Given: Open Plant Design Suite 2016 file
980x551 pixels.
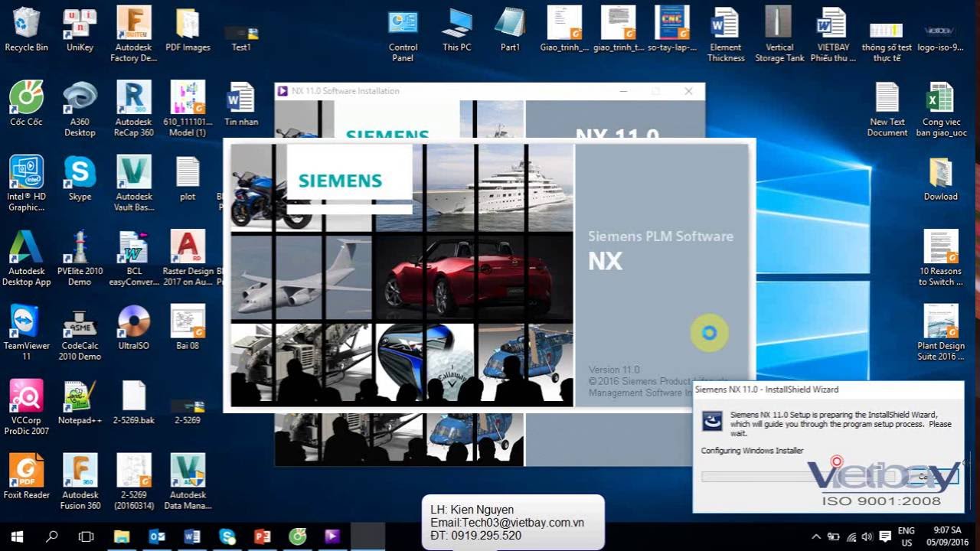Looking at the screenshot, I should (940, 333).
